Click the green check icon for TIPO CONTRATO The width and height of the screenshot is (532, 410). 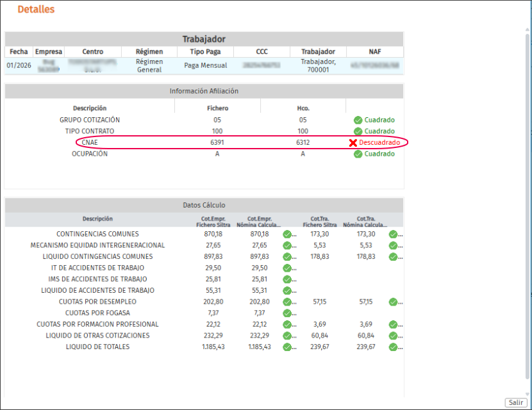point(358,131)
